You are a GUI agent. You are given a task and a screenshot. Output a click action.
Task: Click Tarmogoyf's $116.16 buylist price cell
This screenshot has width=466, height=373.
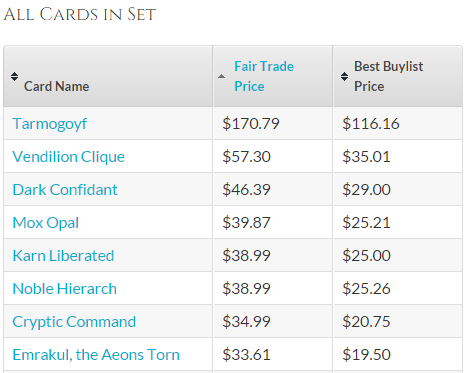[398, 123]
